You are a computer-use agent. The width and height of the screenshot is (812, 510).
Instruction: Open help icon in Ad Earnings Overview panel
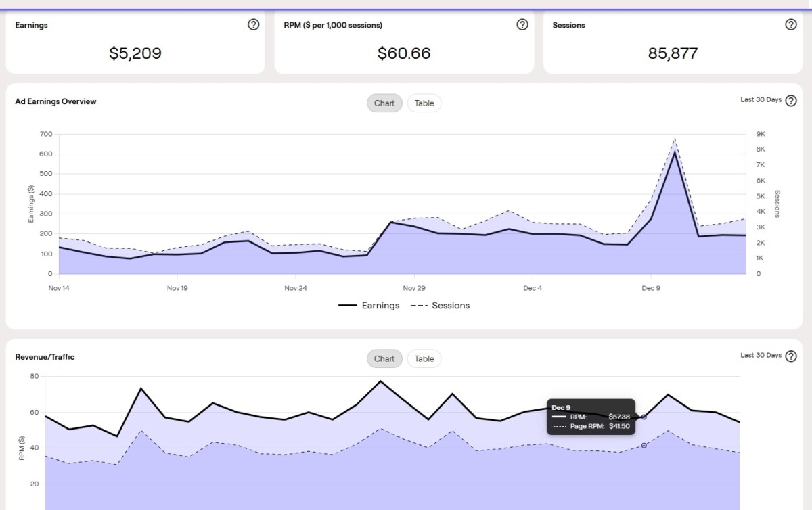point(790,101)
